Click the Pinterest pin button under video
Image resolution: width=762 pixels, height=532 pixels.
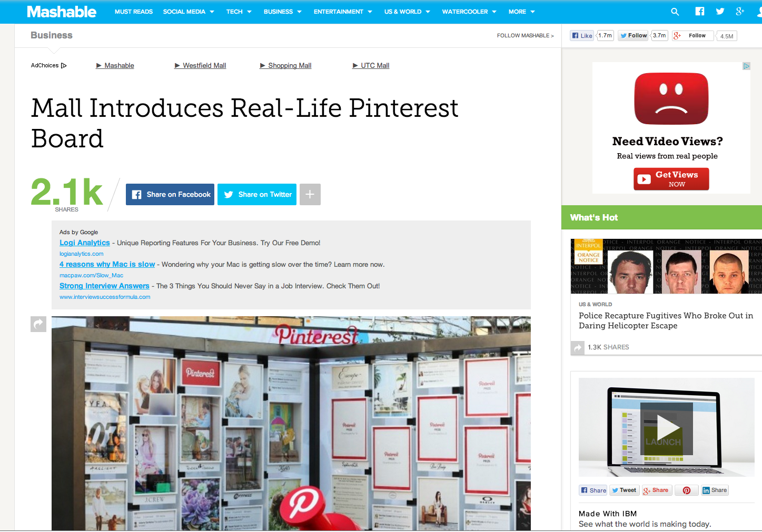pyautogui.click(x=687, y=490)
